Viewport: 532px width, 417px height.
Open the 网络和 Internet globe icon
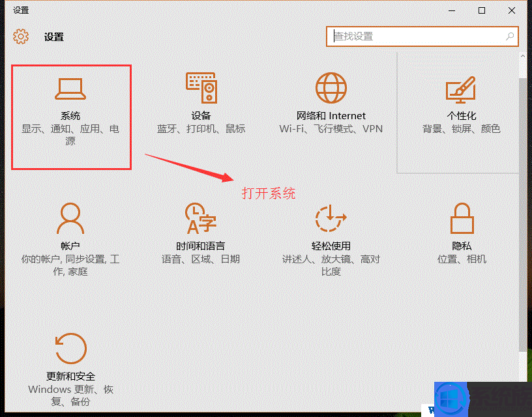[331, 87]
